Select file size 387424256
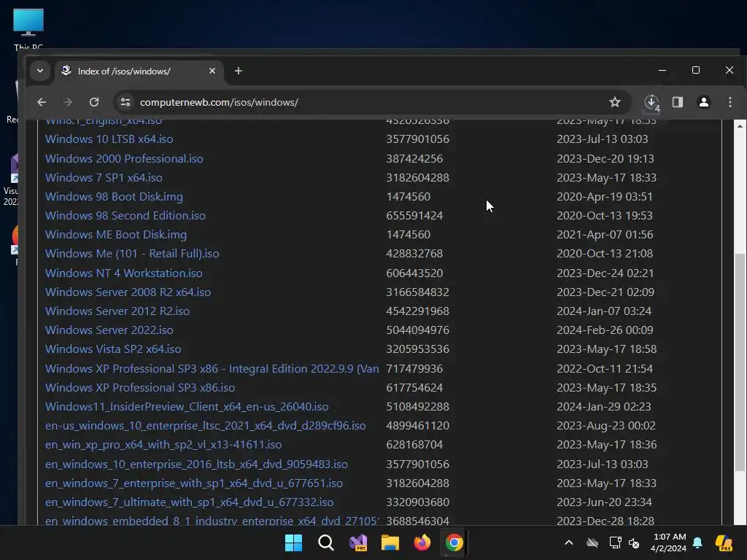This screenshot has height=560, width=747. 414,159
